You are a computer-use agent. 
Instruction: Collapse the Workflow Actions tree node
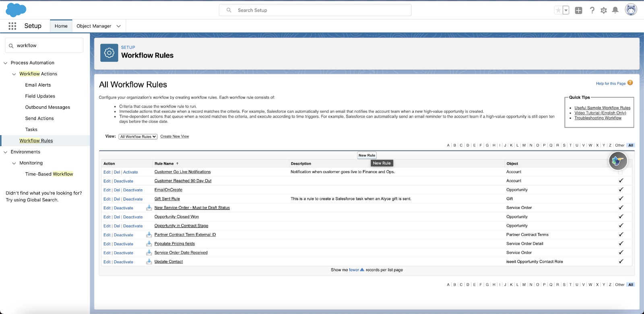[x=14, y=74]
